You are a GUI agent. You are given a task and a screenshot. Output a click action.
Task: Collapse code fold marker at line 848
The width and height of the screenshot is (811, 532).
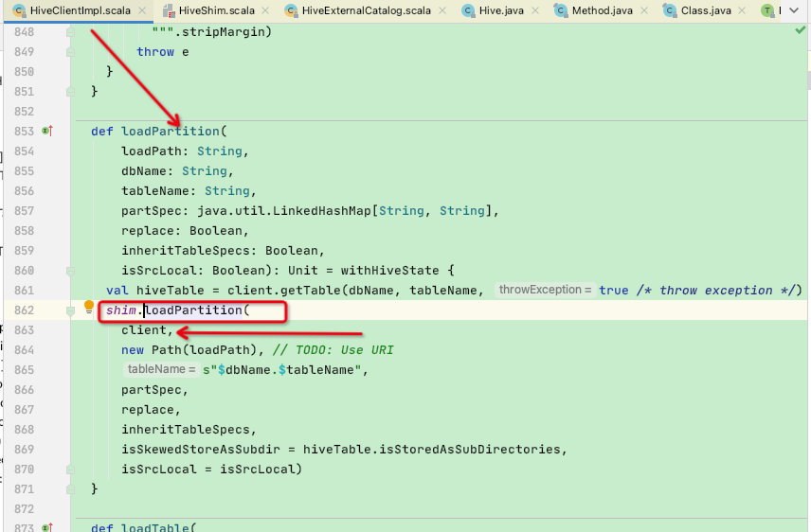tap(70, 32)
